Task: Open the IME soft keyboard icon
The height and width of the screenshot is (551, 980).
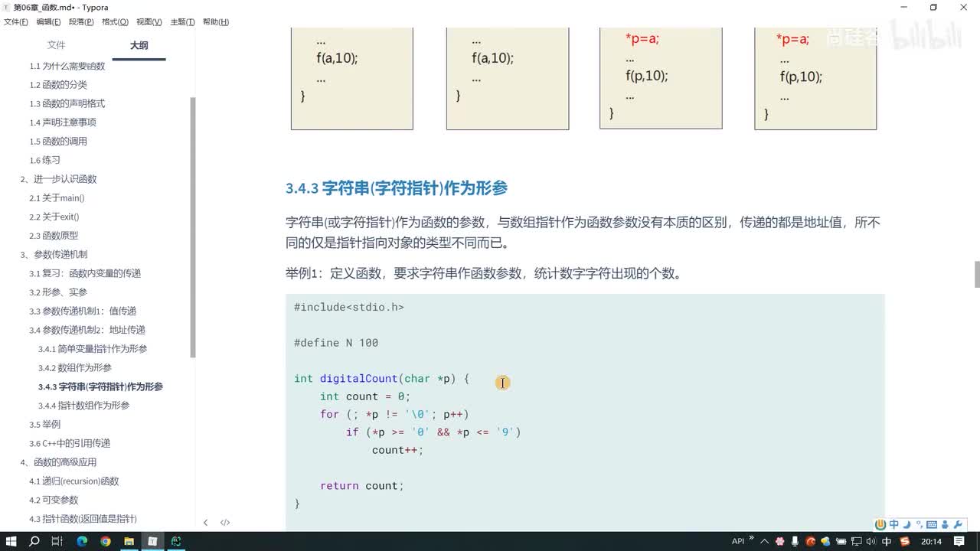Action: [932, 525]
